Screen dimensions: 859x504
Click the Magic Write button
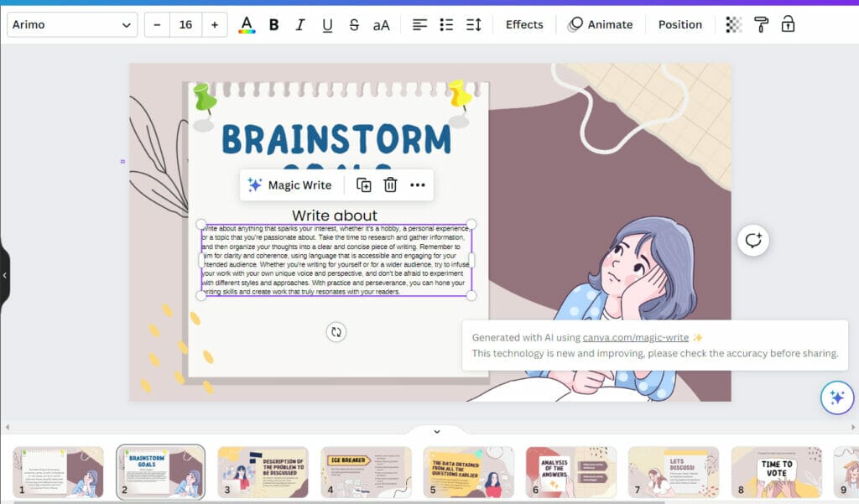point(289,185)
